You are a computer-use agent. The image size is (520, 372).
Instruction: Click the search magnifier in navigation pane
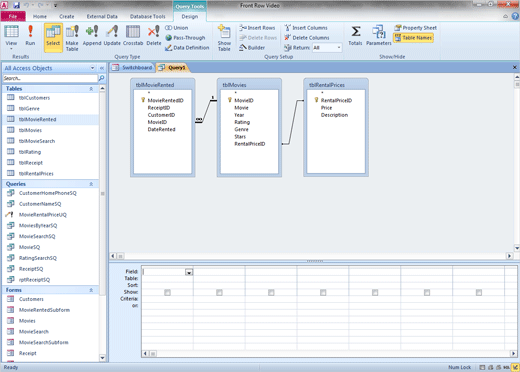(101, 78)
